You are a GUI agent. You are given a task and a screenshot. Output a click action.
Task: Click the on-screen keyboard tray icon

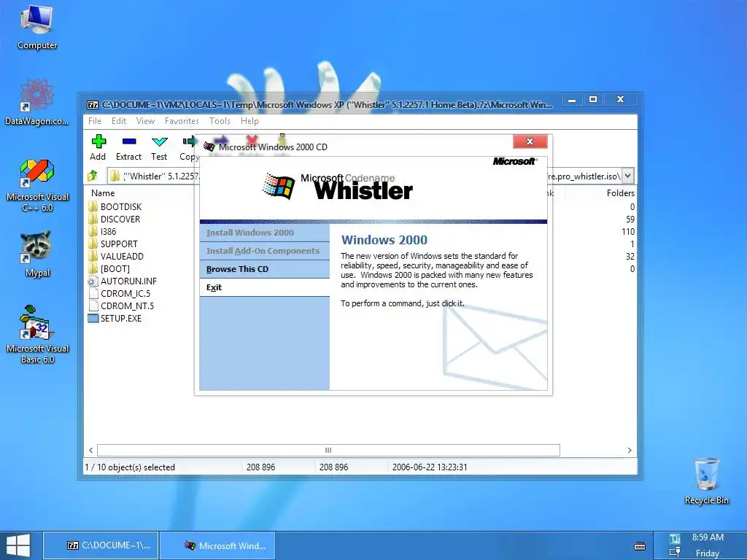(x=640, y=545)
